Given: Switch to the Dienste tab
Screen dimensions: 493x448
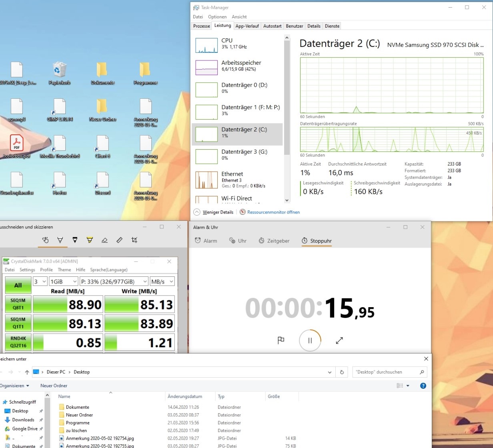Looking at the screenshot, I should tap(332, 26).
